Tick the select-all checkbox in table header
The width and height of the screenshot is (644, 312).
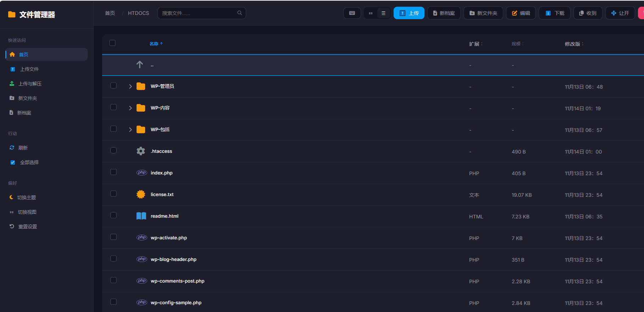(x=112, y=43)
